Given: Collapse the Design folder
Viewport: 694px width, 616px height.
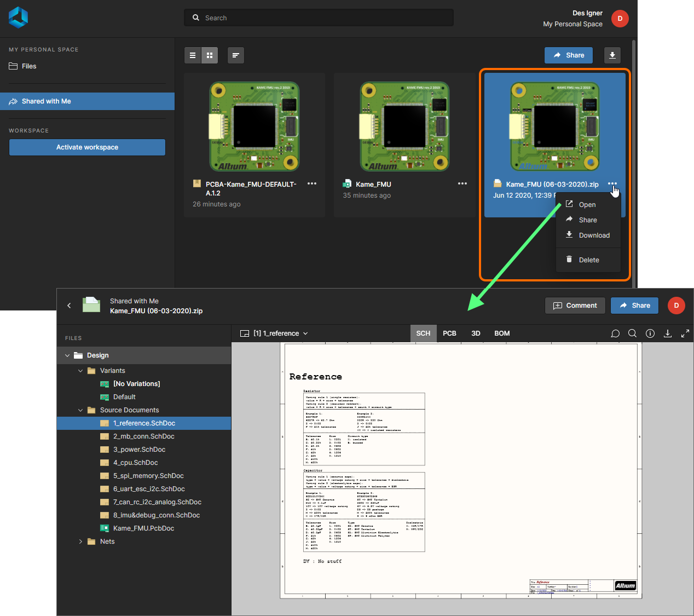Looking at the screenshot, I should point(67,355).
